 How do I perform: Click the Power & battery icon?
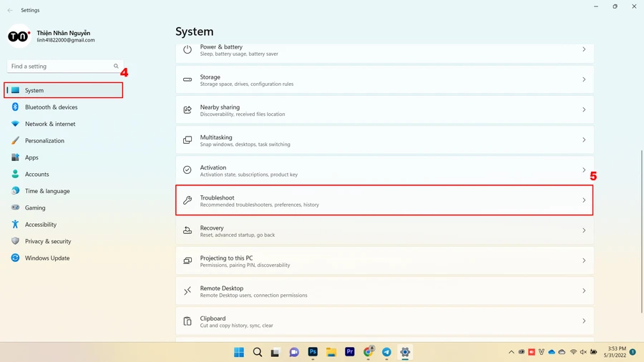[187, 49]
